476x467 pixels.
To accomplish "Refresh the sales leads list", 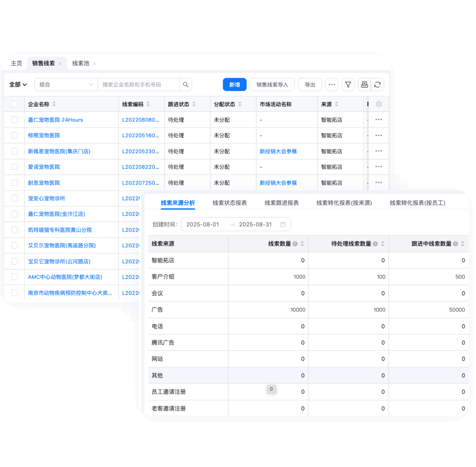I will (x=378, y=85).
